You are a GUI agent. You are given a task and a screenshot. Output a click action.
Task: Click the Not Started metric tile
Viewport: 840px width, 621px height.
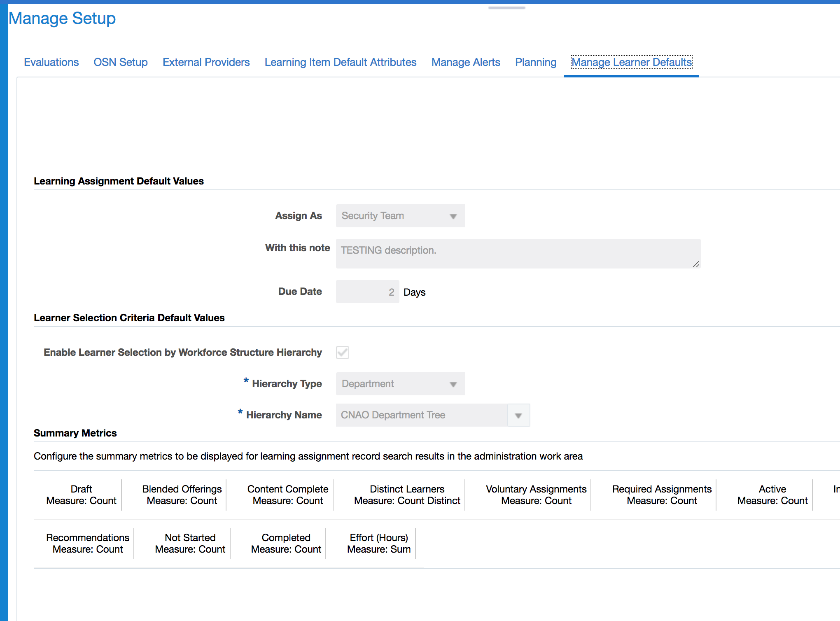pyautogui.click(x=190, y=543)
